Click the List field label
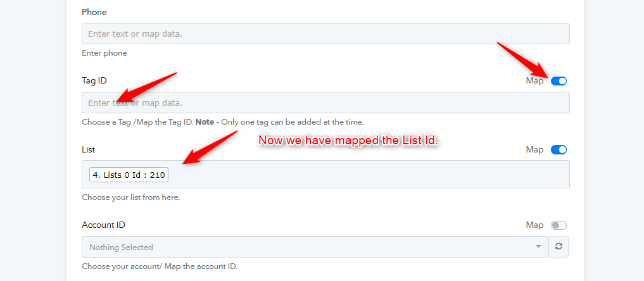644x281 pixels. pos(88,150)
